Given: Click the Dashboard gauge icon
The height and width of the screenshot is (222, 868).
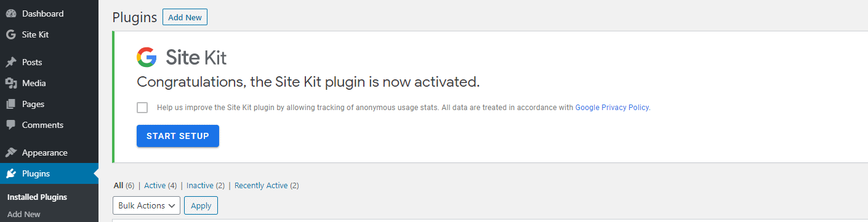Looking at the screenshot, I should (x=10, y=14).
